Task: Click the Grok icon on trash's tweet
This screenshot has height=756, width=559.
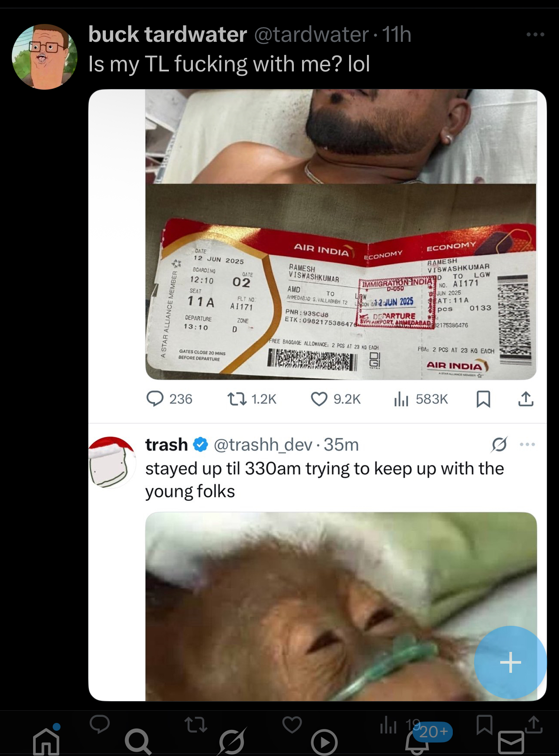Action: (499, 445)
